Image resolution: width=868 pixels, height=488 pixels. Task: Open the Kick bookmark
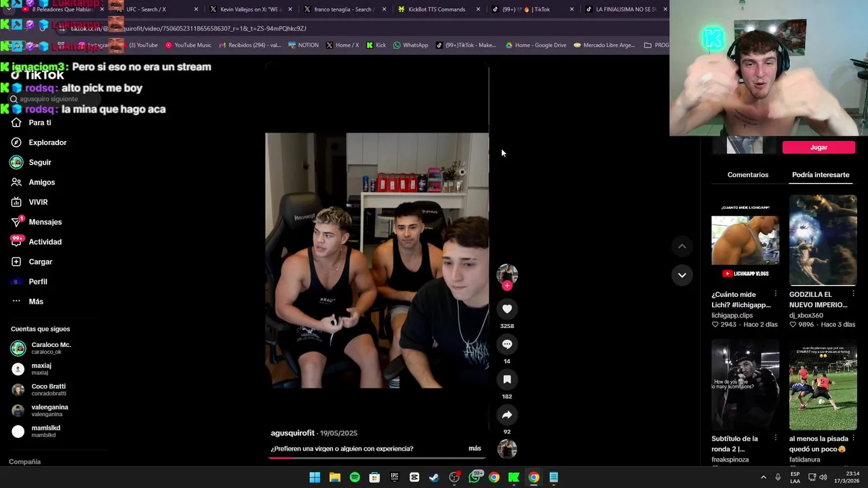[x=376, y=45]
